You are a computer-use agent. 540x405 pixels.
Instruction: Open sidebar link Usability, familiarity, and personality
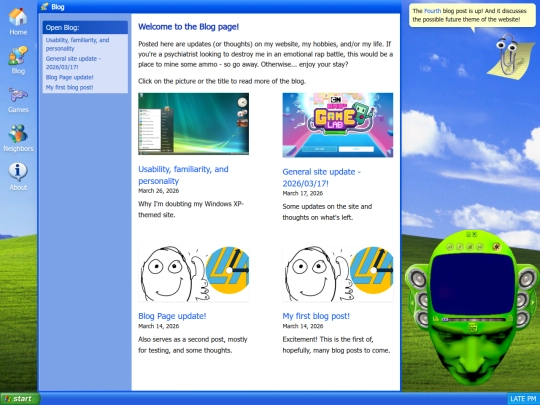[77, 44]
